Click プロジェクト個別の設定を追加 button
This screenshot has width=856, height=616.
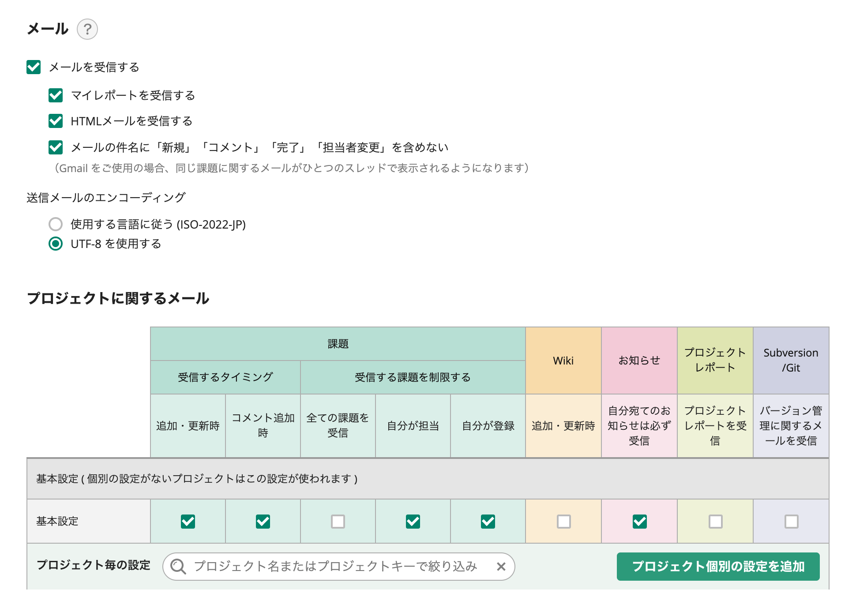[718, 567]
